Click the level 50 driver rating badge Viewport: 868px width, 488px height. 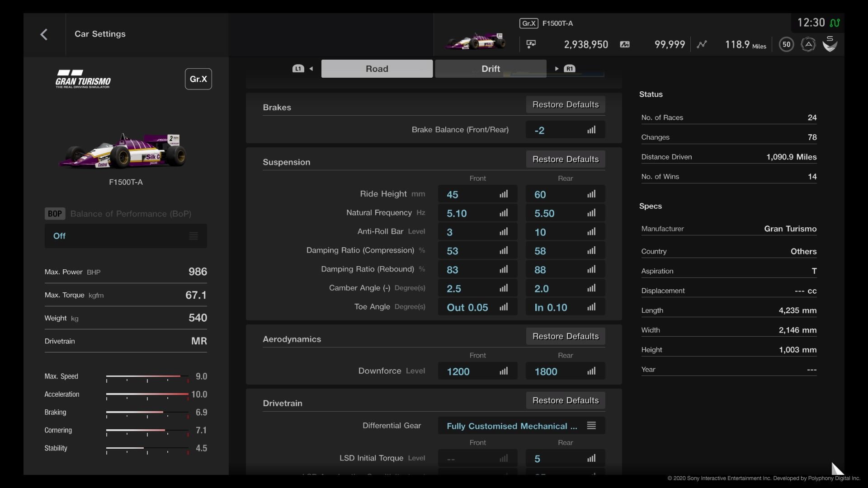[x=786, y=44]
